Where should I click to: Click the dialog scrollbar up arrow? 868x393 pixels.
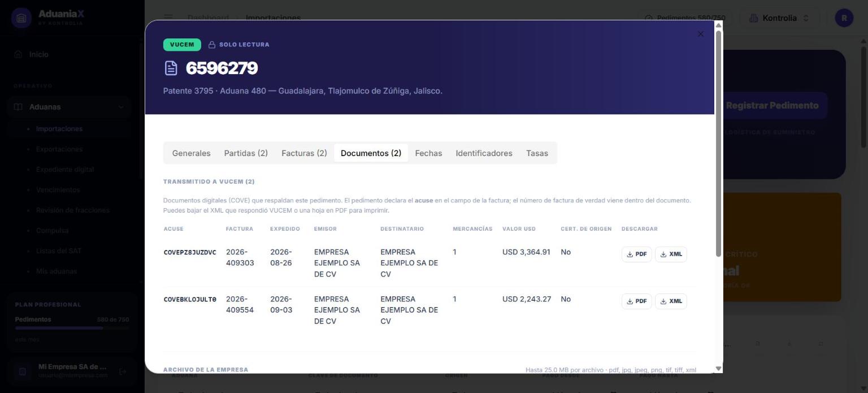tap(718, 25)
